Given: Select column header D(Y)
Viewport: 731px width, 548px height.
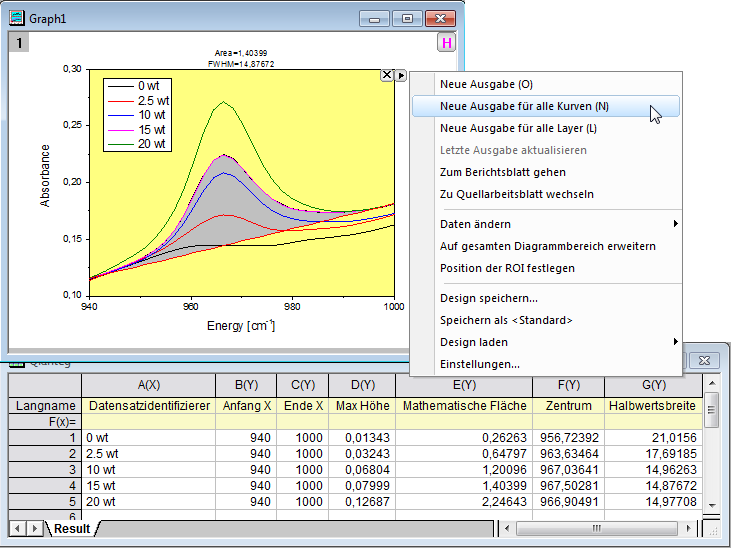Looking at the screenshot, I should 362,385.
